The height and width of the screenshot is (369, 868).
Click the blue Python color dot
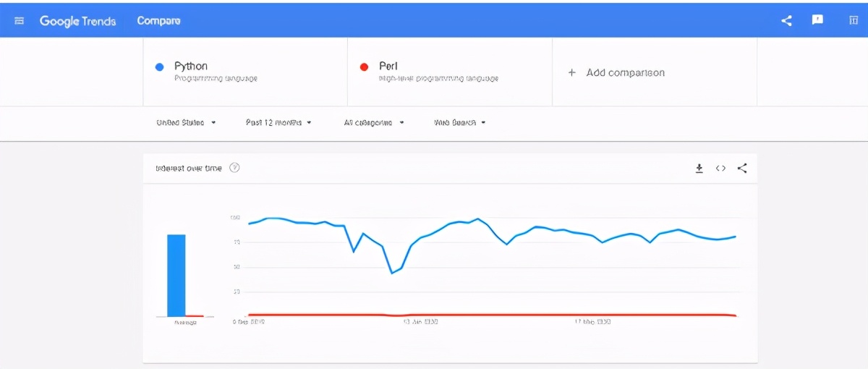coord(159,67)
